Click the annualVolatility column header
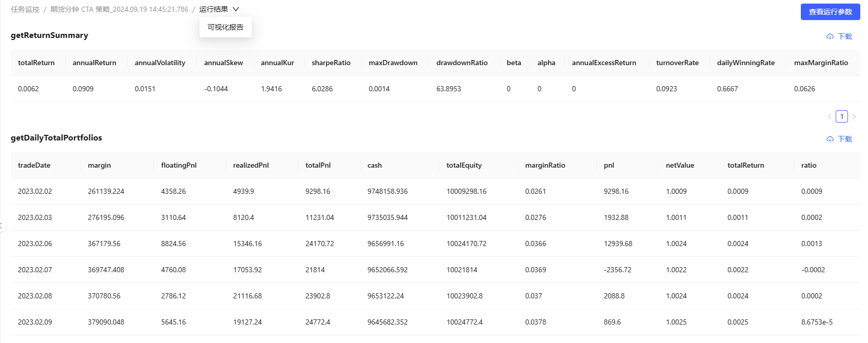The width and height of the screenshot is (868, 343). 160,63
